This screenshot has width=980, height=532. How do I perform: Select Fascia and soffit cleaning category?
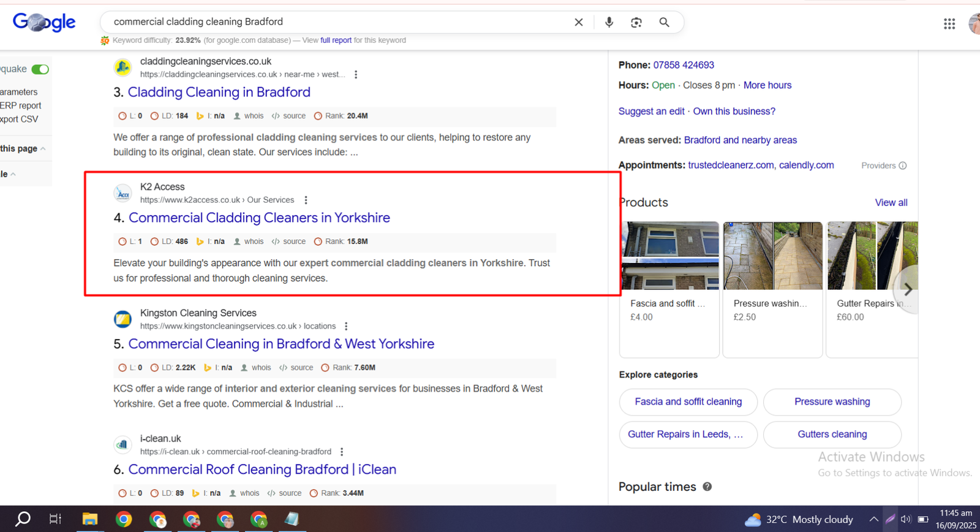click(688, 401)
